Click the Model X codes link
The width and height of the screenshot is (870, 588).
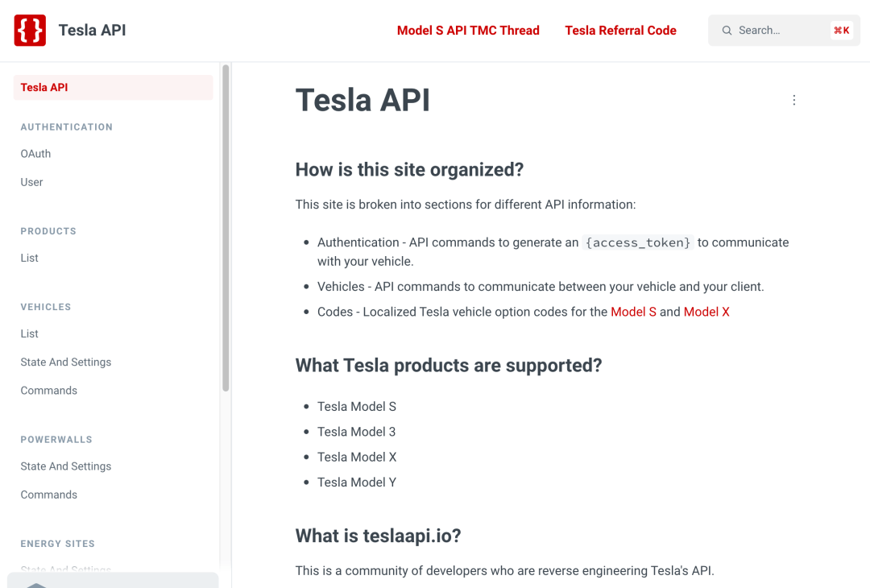(706, 312)
